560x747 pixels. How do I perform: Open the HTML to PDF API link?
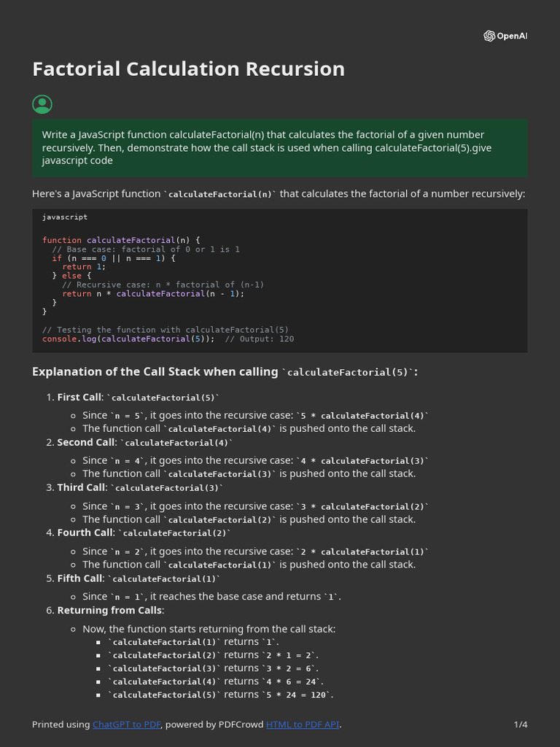click(303, 724)
